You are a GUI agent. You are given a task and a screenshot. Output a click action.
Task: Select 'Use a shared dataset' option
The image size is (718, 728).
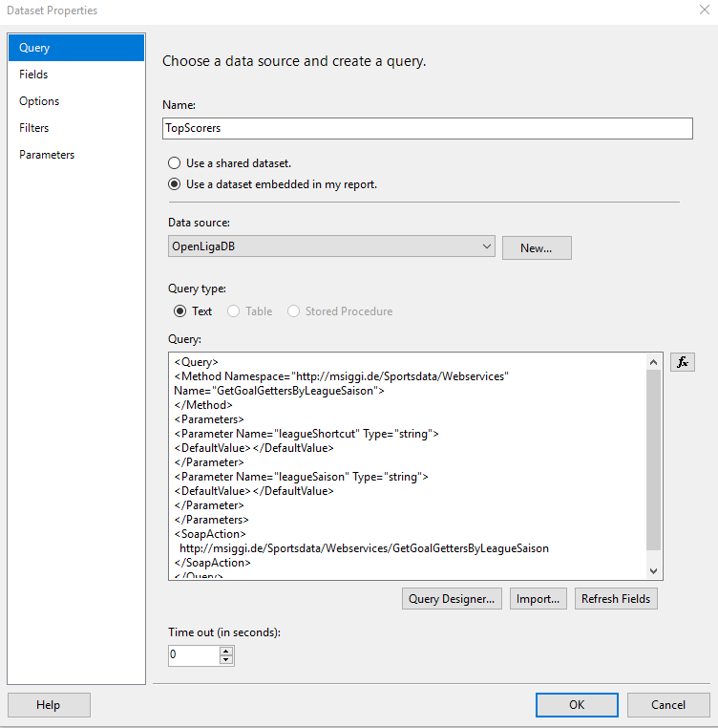pyautogui.click(x=175, y=163)
